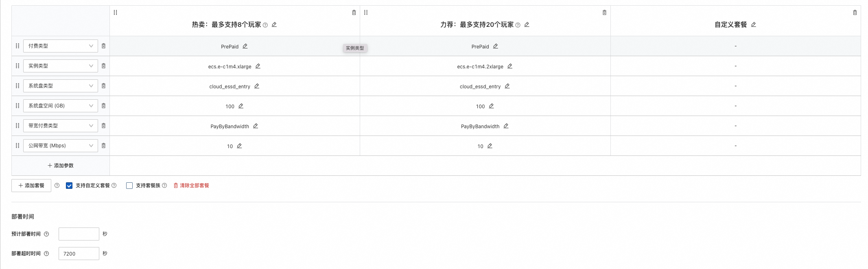Edit PayByBandwidth in the 热卖 column
The image size is (868, 269).
(256, 126)
